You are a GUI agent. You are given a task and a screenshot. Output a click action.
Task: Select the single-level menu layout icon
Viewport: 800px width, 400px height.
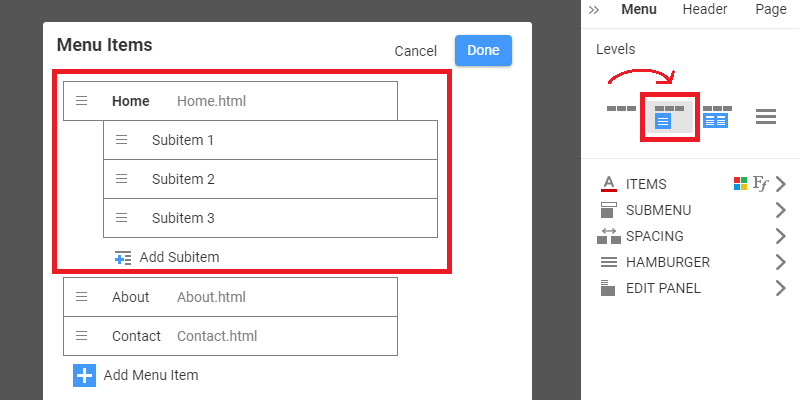tap(621, 109)
